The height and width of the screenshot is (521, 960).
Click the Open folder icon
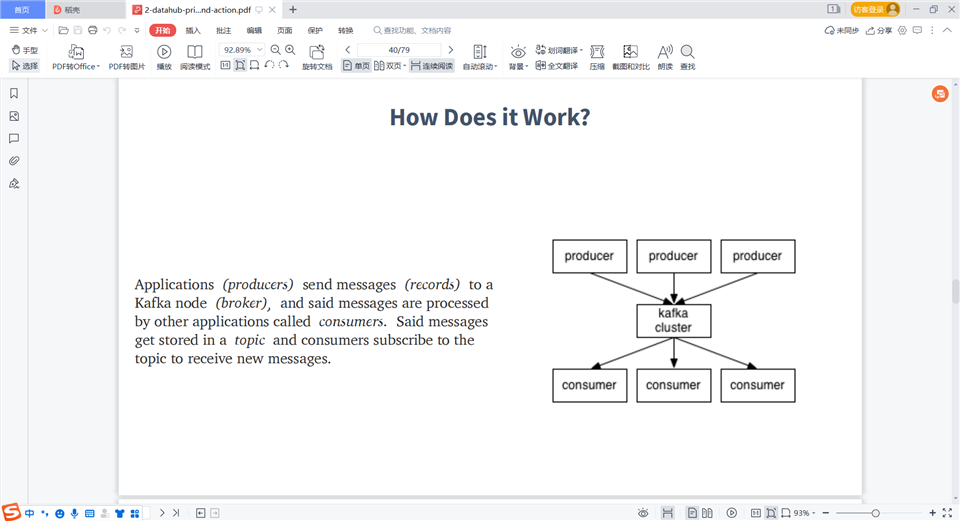point(63,30)
